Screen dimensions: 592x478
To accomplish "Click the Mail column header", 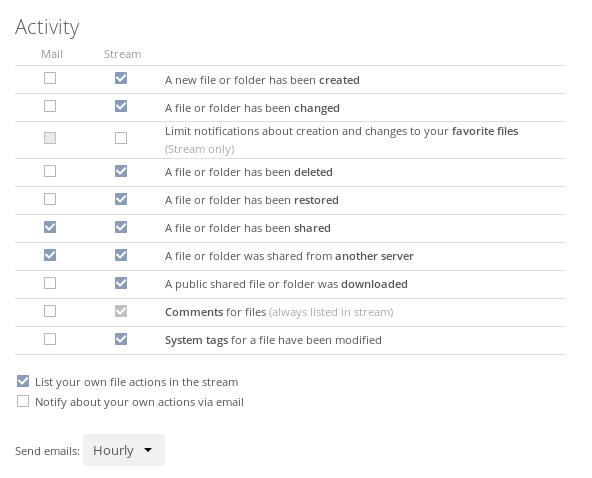I will click(x=52, y=54).
